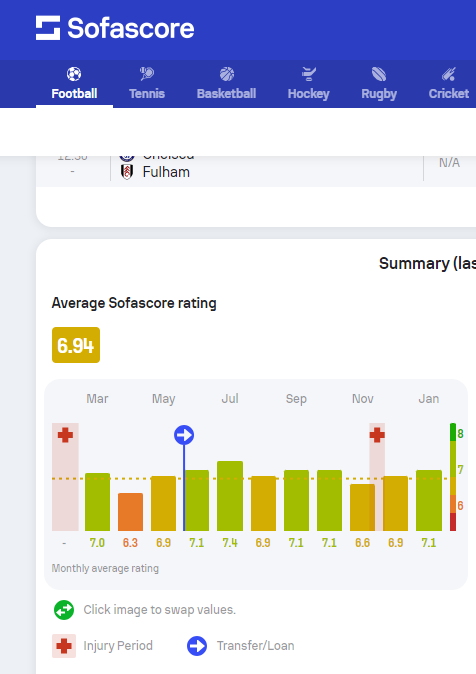
Task: Click the green swap values icon
Action: click(x=64, y=610)
